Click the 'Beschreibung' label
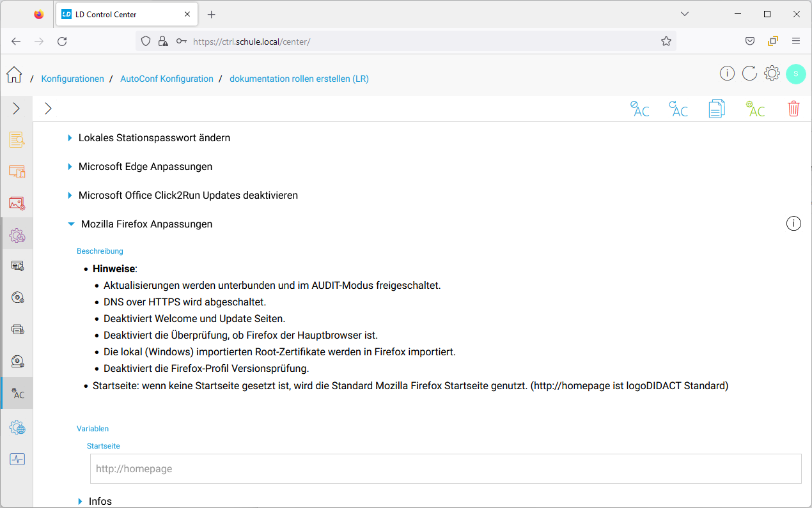The width and height of the screenshot is (812, 508). point(100,251)
